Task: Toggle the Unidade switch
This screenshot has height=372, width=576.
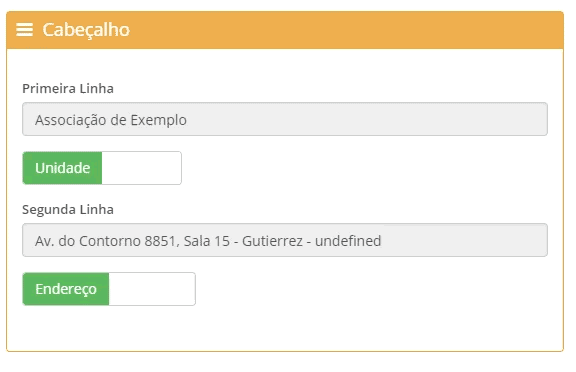Action: coord(102,168)
